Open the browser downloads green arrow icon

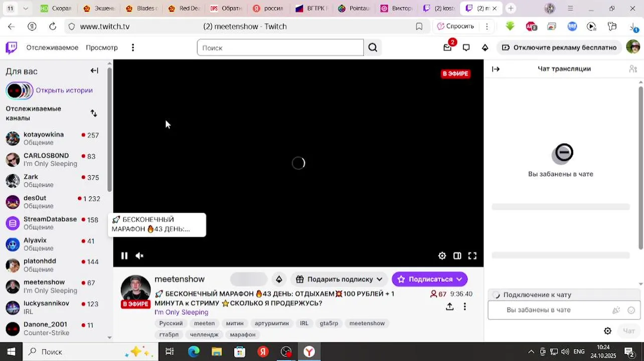(510, 27)
